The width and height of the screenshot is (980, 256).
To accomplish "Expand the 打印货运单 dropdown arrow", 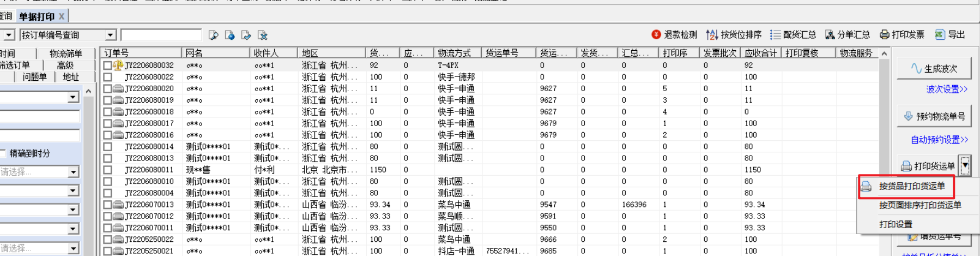I will click(x=965, y=165).
